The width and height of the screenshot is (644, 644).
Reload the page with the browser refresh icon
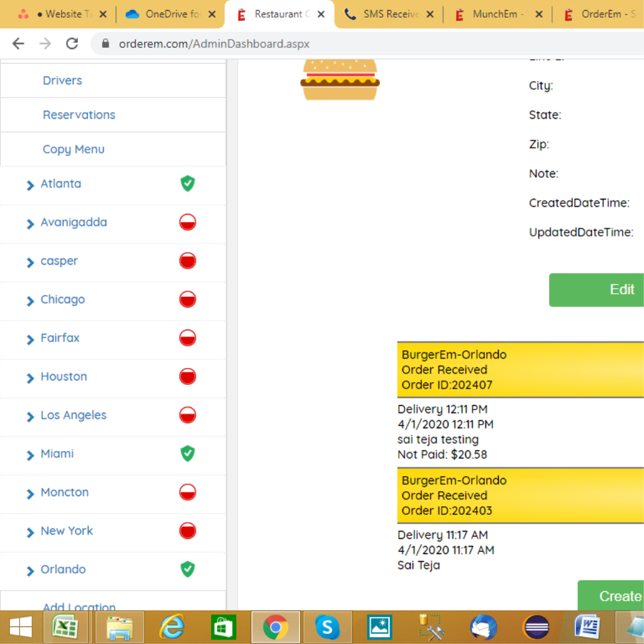[x=72, y=43]
